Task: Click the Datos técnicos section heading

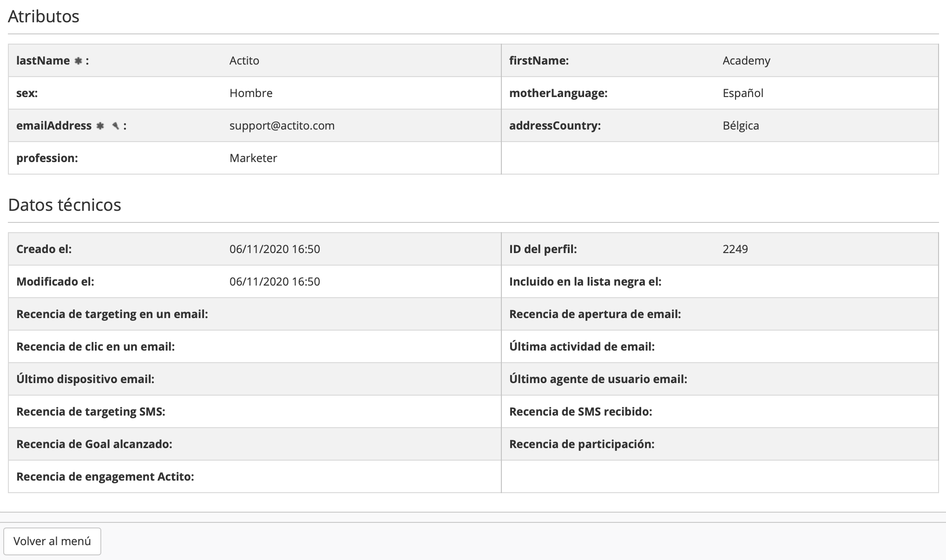Action: [65, 205]
